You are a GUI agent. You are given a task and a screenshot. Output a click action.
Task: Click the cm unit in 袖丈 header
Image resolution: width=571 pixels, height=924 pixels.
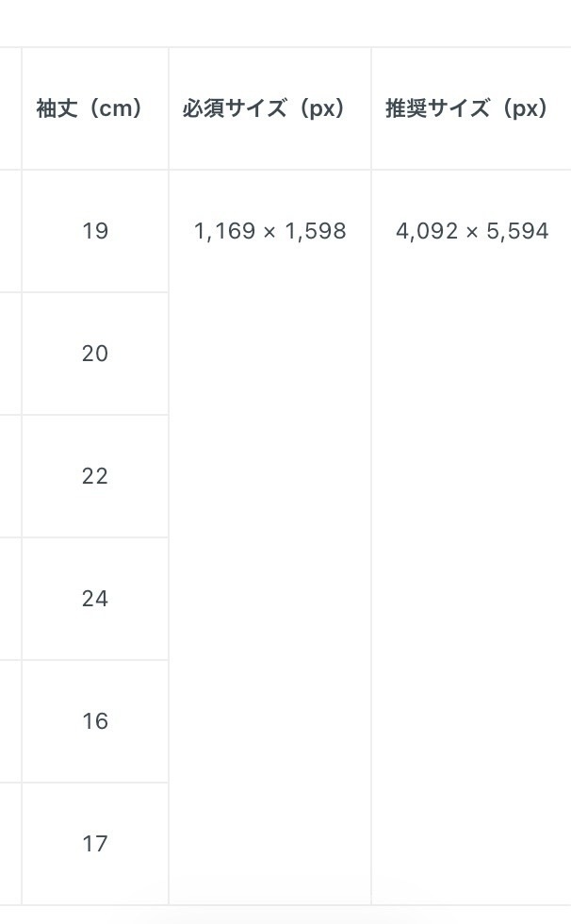click(x=119, y=108)
